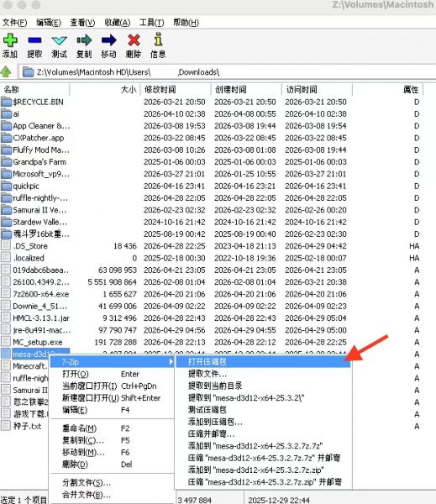
Task: Expand the 7-Zip submenu entry
Action: click(113, 362)
